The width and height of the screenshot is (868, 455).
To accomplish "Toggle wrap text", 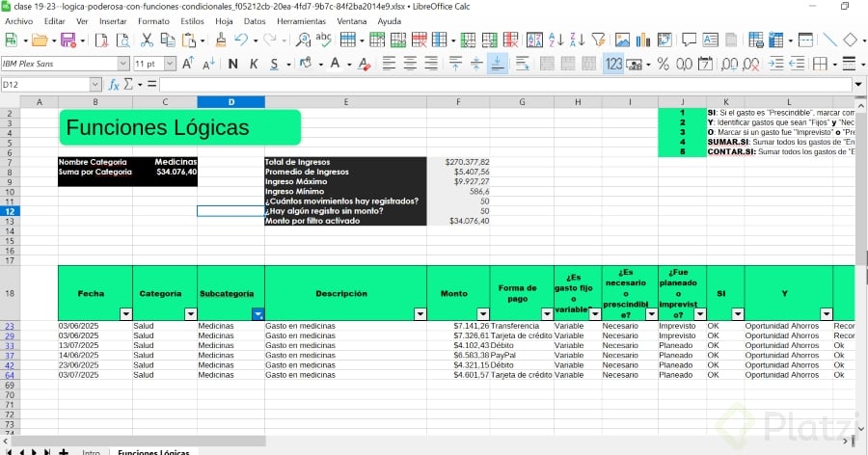I will (x=522, y=64).
